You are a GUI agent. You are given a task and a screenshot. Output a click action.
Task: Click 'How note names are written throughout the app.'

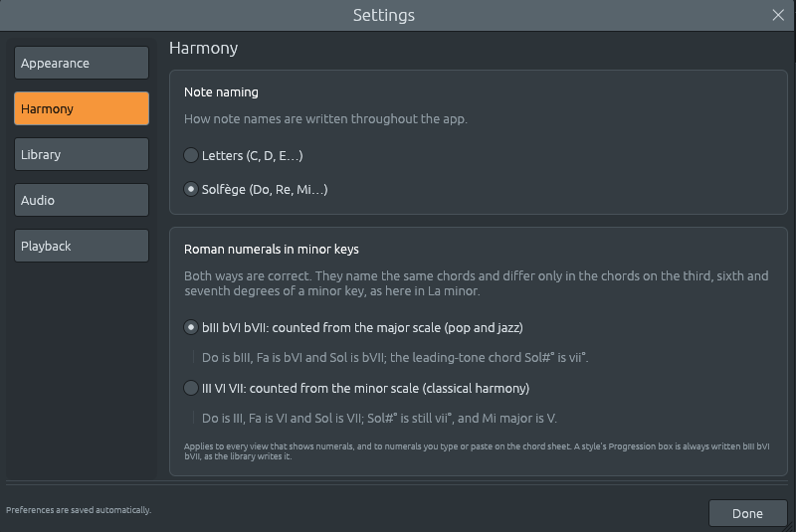coord(325,118)
